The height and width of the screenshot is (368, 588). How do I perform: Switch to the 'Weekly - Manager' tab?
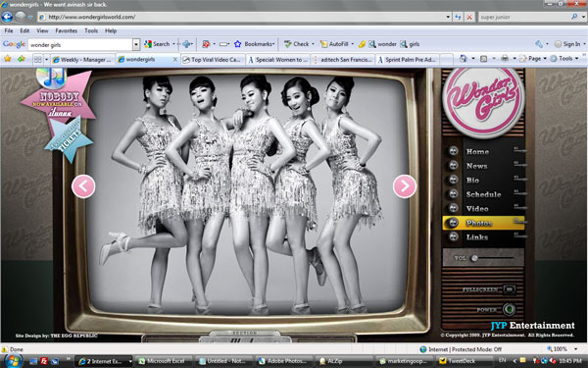[82, 59]
